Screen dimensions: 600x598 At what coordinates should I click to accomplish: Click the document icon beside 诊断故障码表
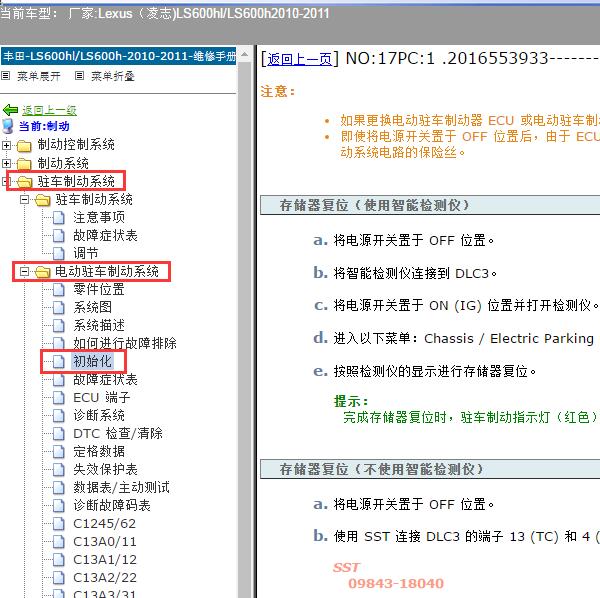click(x=59, y=505)
